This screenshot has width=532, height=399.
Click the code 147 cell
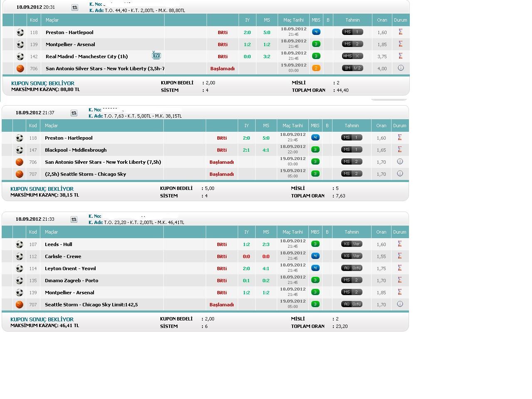pyautogui.click(x=33, y=150)
